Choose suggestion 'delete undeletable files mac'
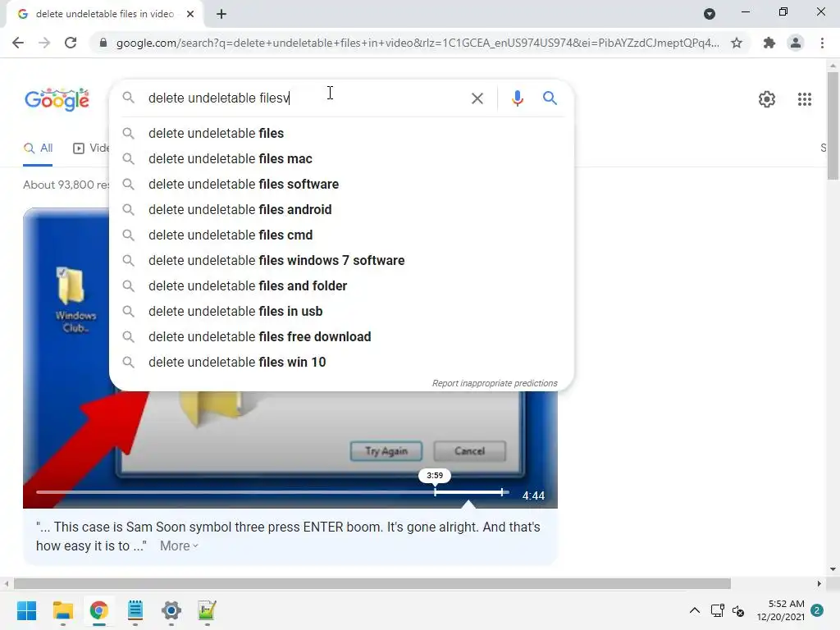 [341, 158]
